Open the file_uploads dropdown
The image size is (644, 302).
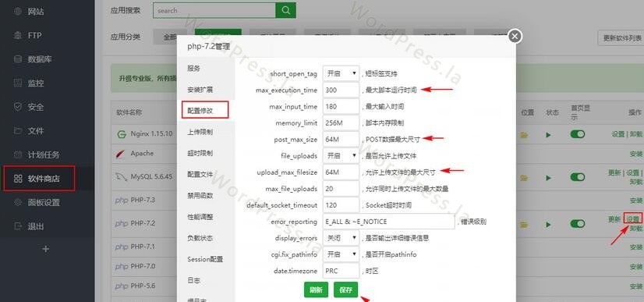341,156
